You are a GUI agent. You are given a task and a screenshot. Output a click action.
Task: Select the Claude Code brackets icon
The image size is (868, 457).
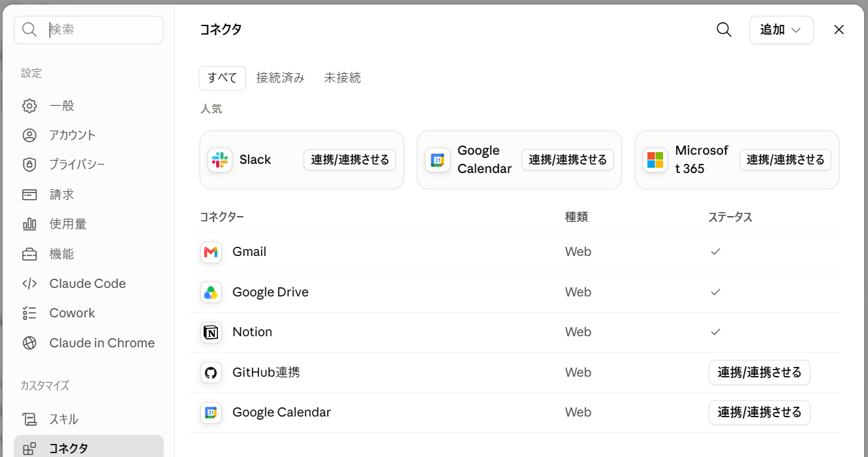[x=29, y=283]
